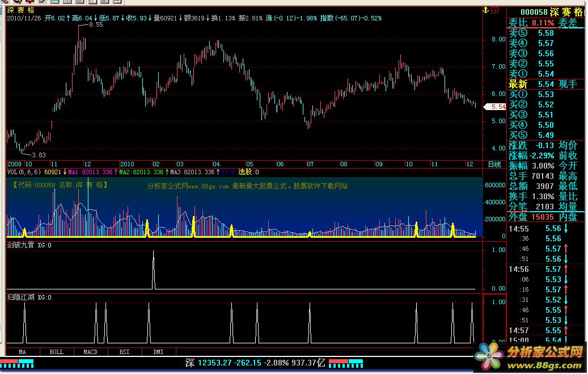
Task: Click the 深赛格 stock name above the chart
Action: point(20,10)
